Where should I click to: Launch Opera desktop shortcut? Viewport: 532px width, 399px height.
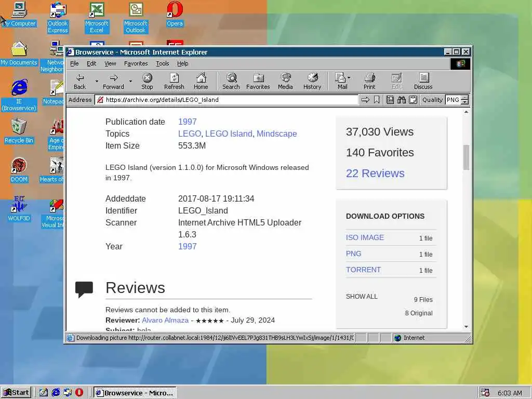click(x=175, y=14)
